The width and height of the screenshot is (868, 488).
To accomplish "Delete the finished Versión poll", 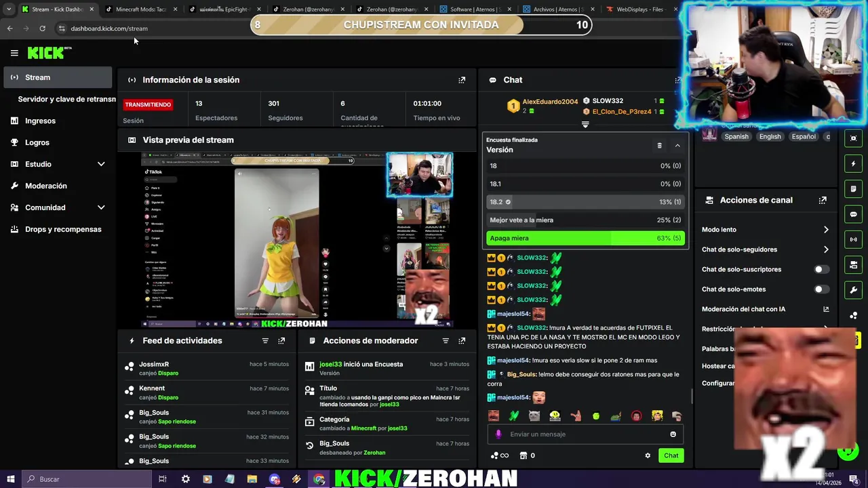I will point(659,146).
